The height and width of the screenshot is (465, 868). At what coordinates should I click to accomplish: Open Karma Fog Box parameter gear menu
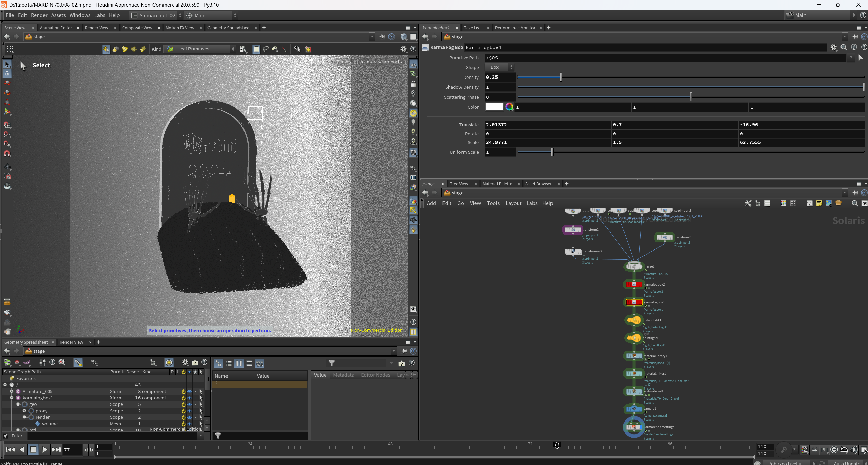(834, 47)
